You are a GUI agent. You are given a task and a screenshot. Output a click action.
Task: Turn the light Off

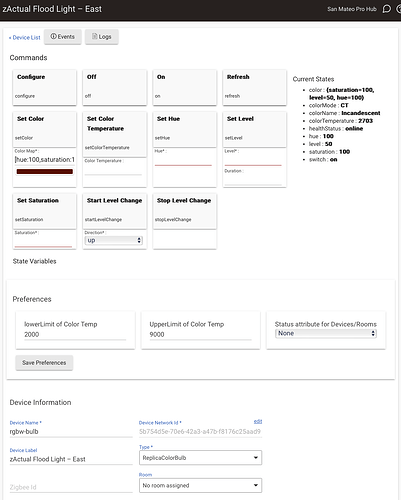(115, 87)
